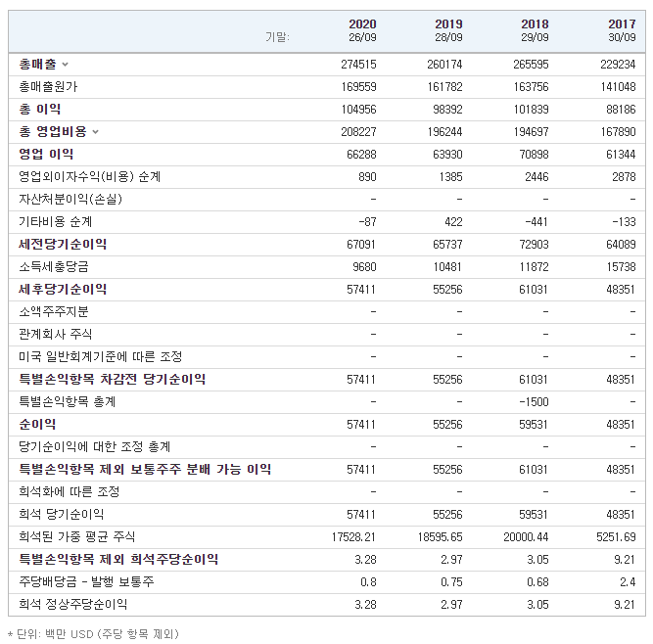The width and height of the screenshot is (653, 644).
Task: Select dividend per share value 0.68
Action: click(x=538, y=582)
